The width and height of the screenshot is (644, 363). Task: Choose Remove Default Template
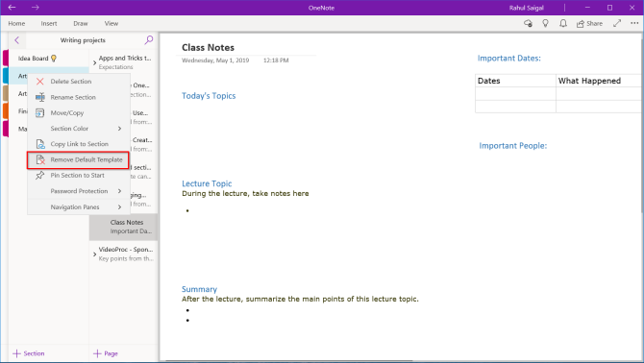[79, 159]
